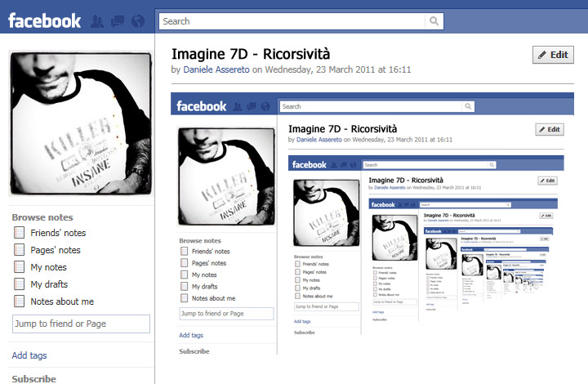
Task: Open the messages icon in the top bar
Action: (118, 21)
